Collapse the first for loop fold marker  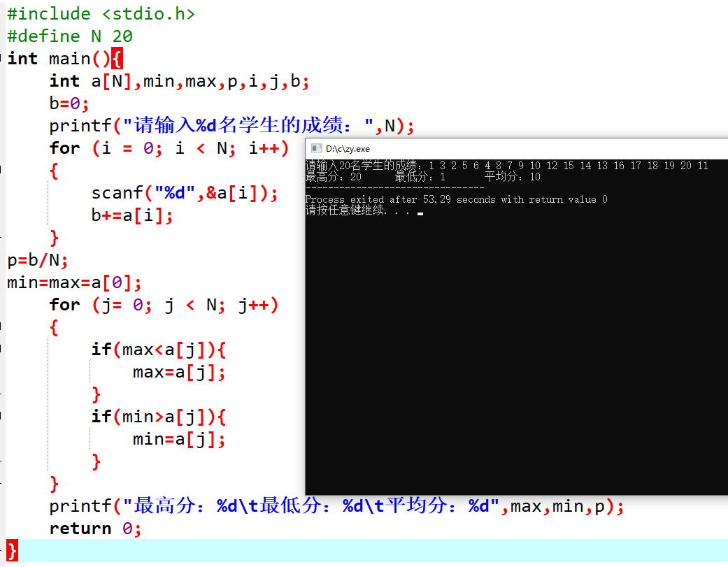coord(2,170)
